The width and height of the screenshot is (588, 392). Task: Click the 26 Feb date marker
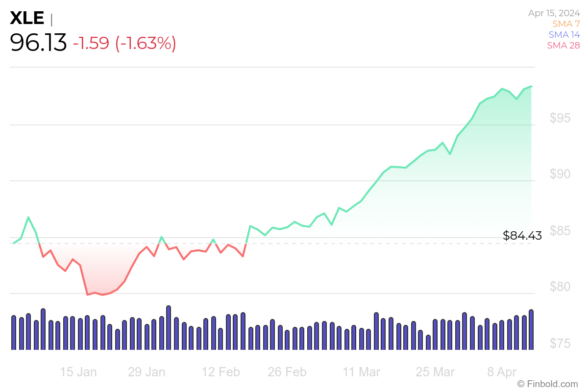click(x=287, y=372)
